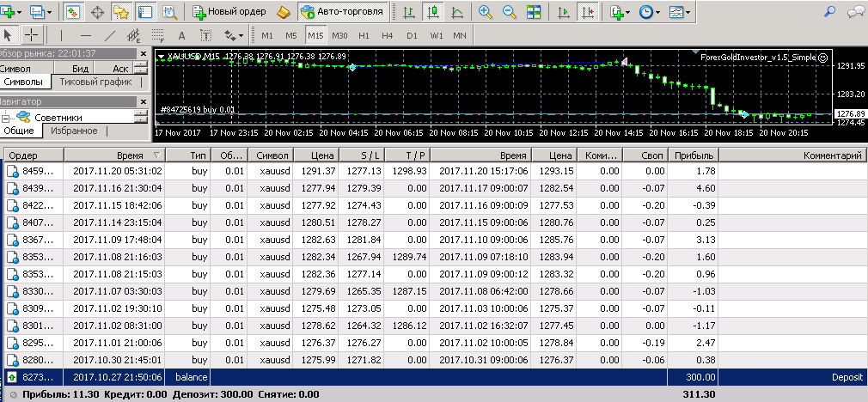Select the text label 'T' tool
This screenshot has height=402, width=868.
tap(206, 36)
